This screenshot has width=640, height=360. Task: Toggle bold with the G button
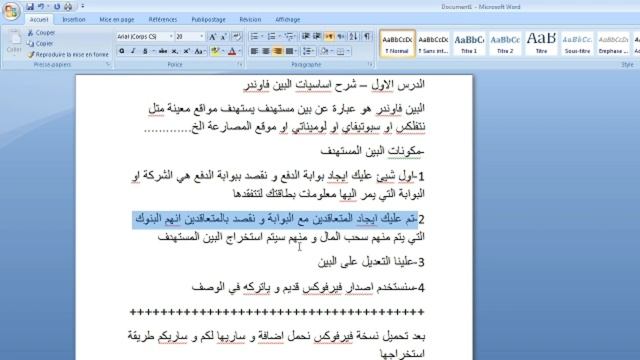[x=122, y=51]
